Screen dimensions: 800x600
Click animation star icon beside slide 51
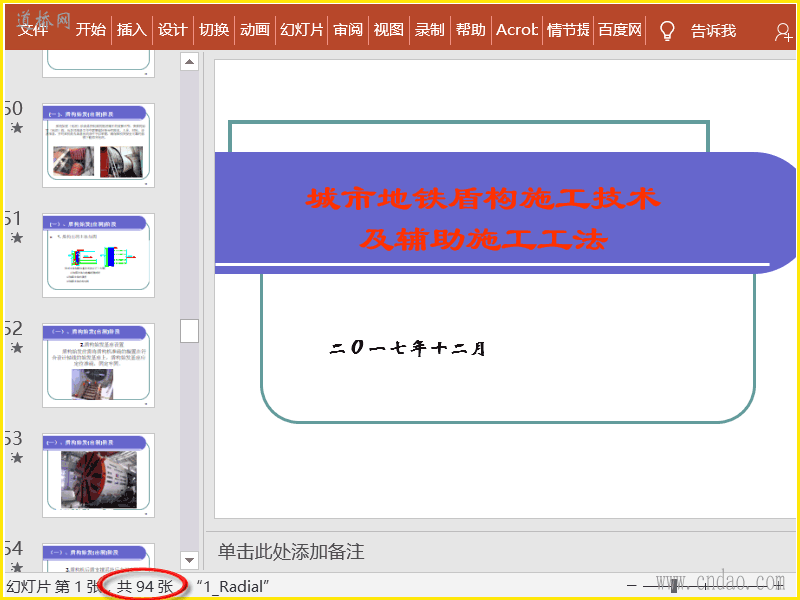[17, 238]
